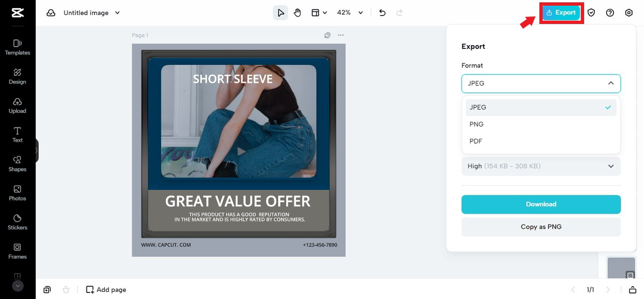The height and width of the screenshot is (299, 644).
Task: Click the delete page trash icon
Action: 66,290
